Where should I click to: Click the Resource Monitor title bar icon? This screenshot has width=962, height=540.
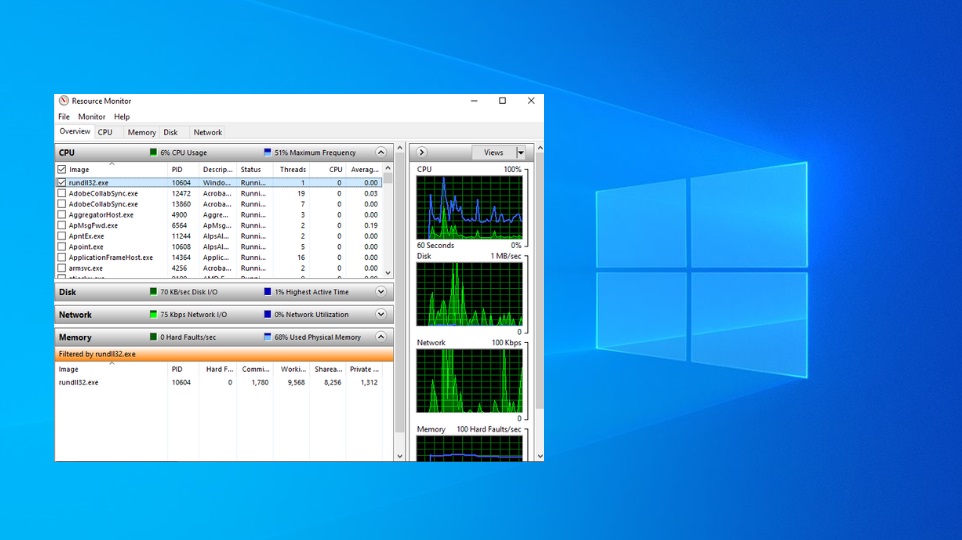(64, 101)
